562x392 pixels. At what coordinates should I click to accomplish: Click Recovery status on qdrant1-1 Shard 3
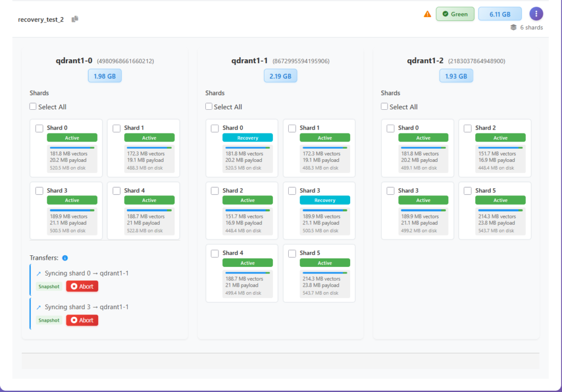tap(324, 200)
